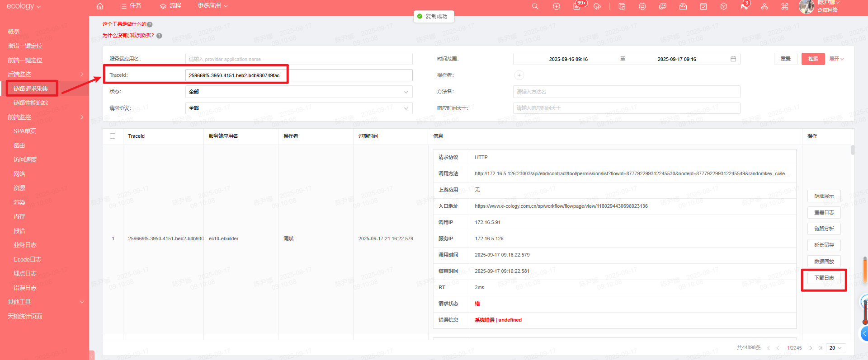Select 链路性能追踪 in the left sidebar
The width and height of the screenshot is (868, 360).
31,103
